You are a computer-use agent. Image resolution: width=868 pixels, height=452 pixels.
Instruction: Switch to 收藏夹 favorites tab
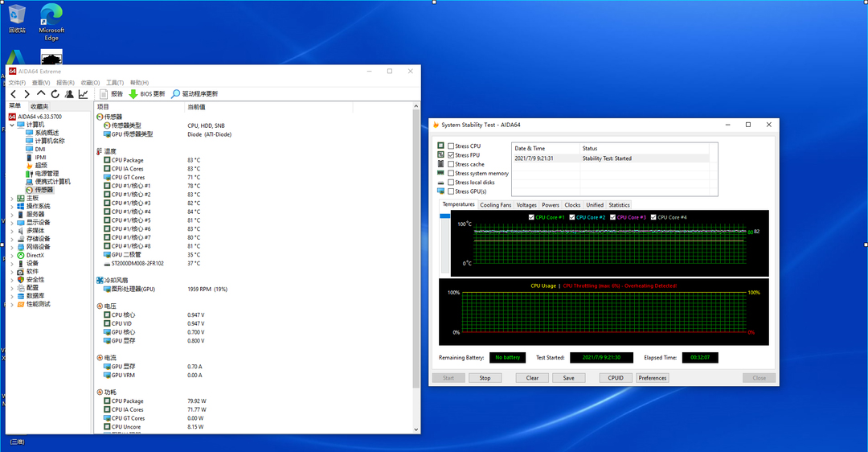[39, 106]
